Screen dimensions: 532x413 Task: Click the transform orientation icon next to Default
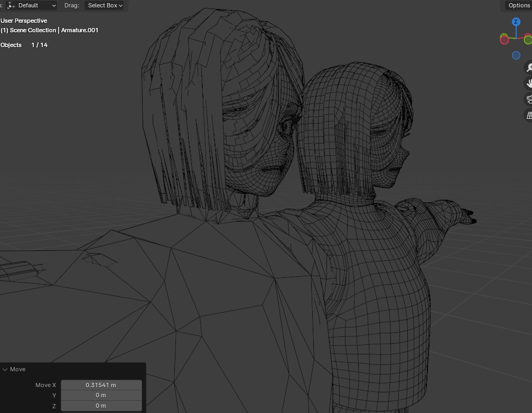[x=10, y=5]
